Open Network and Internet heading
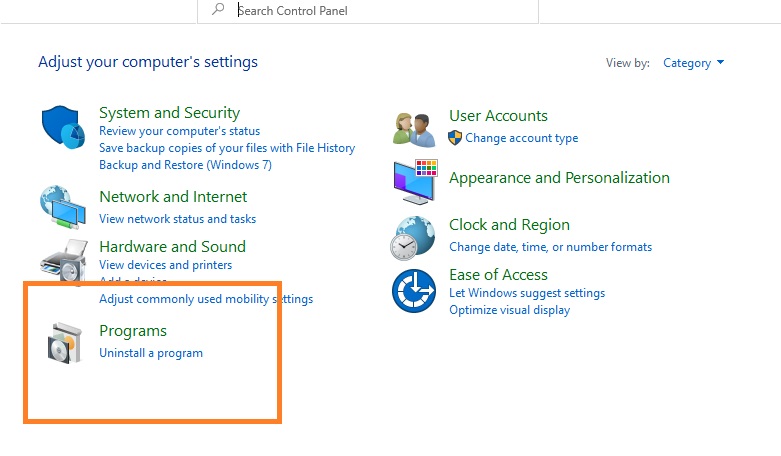 coord(173,197)
